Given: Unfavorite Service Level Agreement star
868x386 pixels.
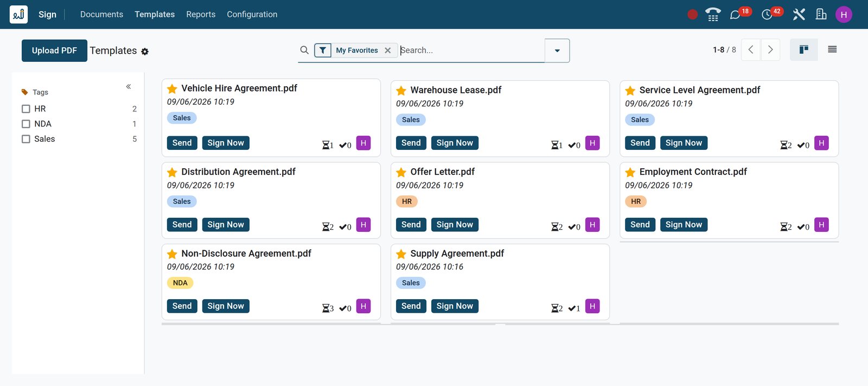Looking at the screenshot, I should pos(630,90).
